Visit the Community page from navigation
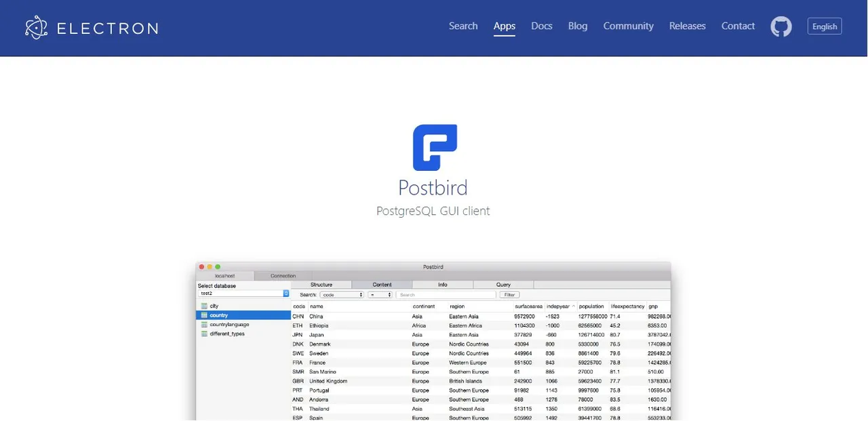The image size is (868, 421). coord(629,26)
